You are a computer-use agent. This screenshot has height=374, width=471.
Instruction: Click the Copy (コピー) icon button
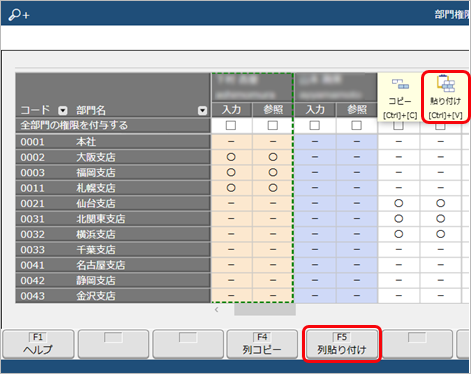(x=400, y=97)
